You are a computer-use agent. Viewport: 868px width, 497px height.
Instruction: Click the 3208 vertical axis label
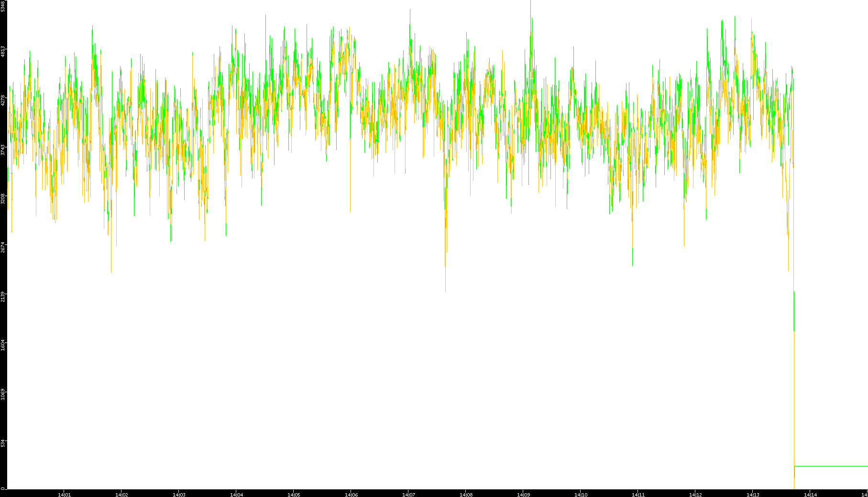(x=3, y=199)
